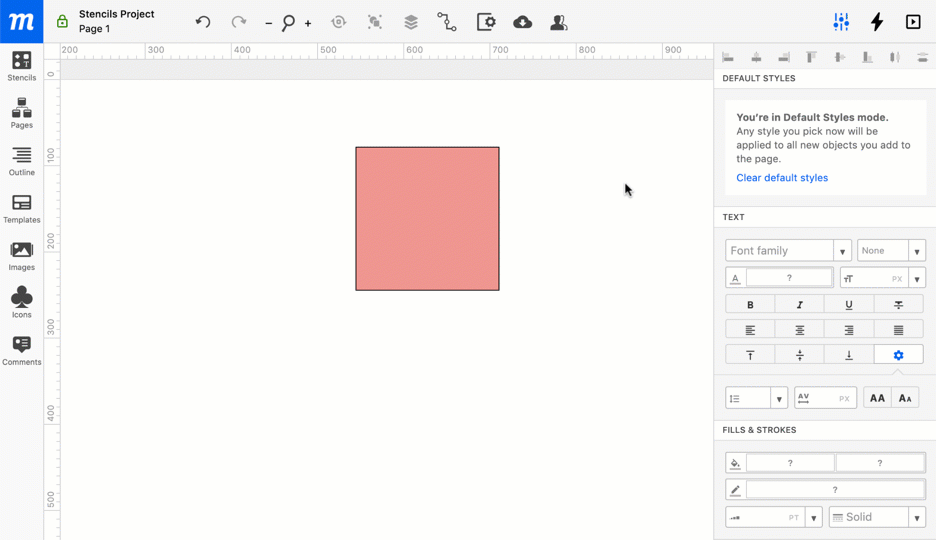This screenshot has height=540, width=936.
Task: Open the Solid stroke style dropdown
Action: pos(877,517)
